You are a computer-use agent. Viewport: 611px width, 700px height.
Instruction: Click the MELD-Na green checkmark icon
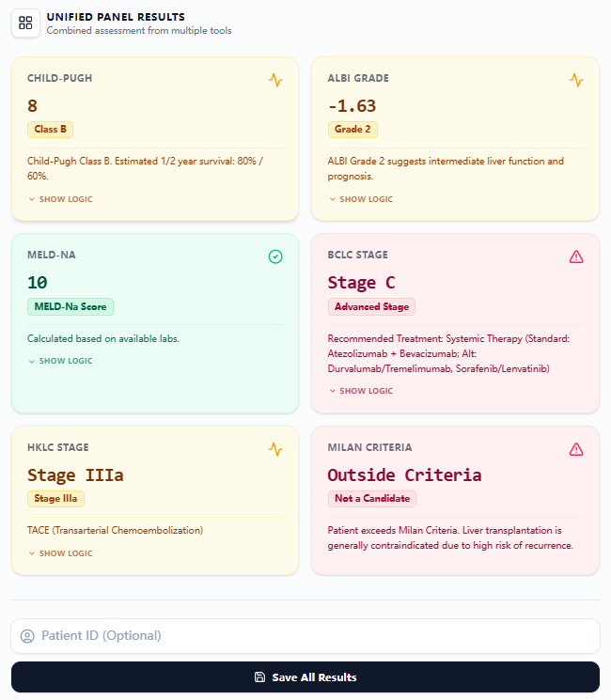[275, 256]
